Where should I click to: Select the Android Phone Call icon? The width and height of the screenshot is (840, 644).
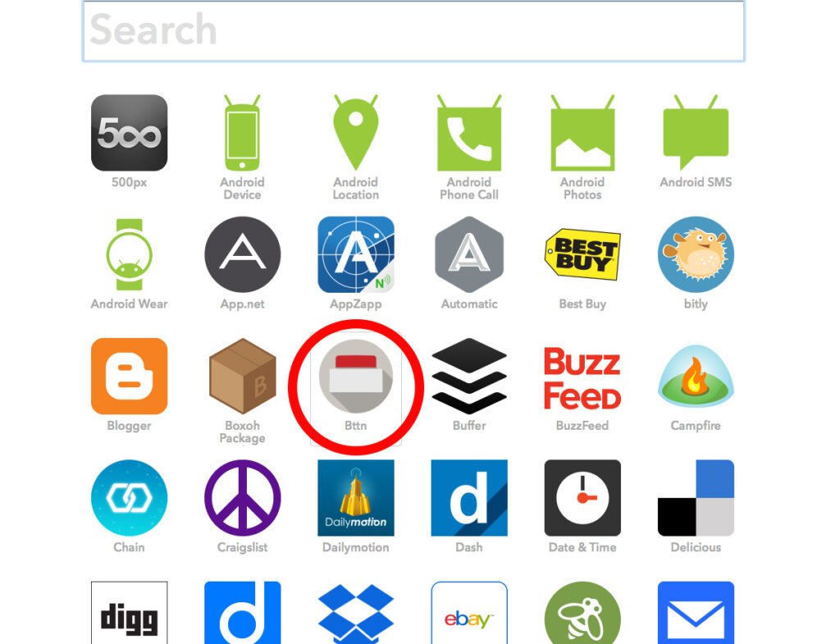pos(469,133)
